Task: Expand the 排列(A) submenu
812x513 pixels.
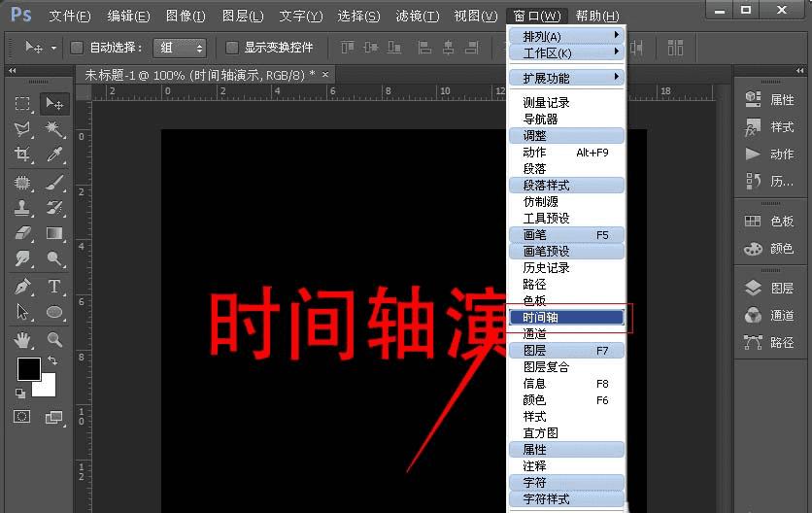Action: click(x=566, y=36)
